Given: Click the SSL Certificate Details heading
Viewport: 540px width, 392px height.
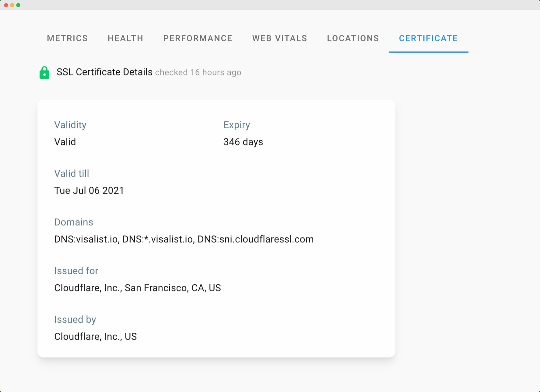Looking at the screenshot, I should point(104,72).
